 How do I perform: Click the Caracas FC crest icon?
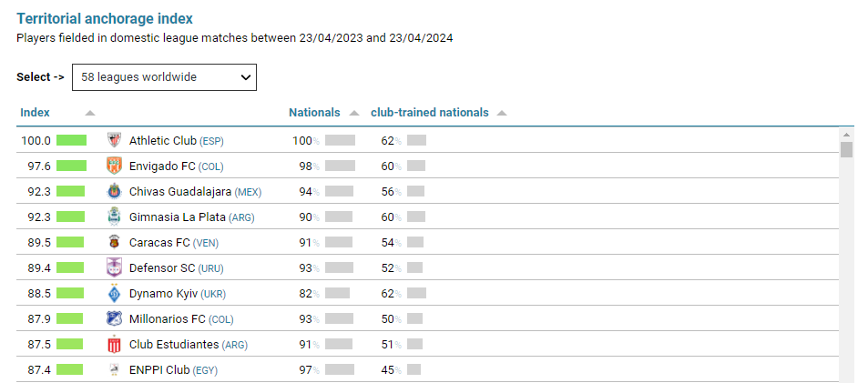114,242
